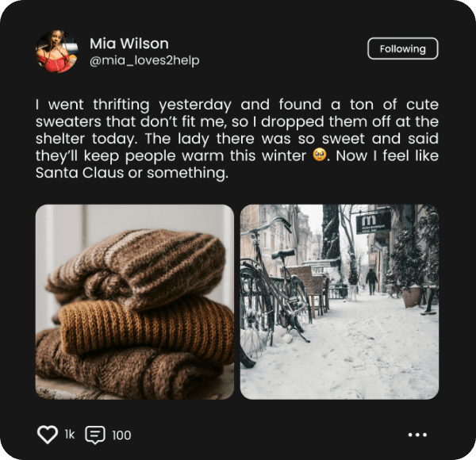Screen dimensions: 476x460
Task: Click the dark brown sweater at the bottom
Action: (128, 370)
